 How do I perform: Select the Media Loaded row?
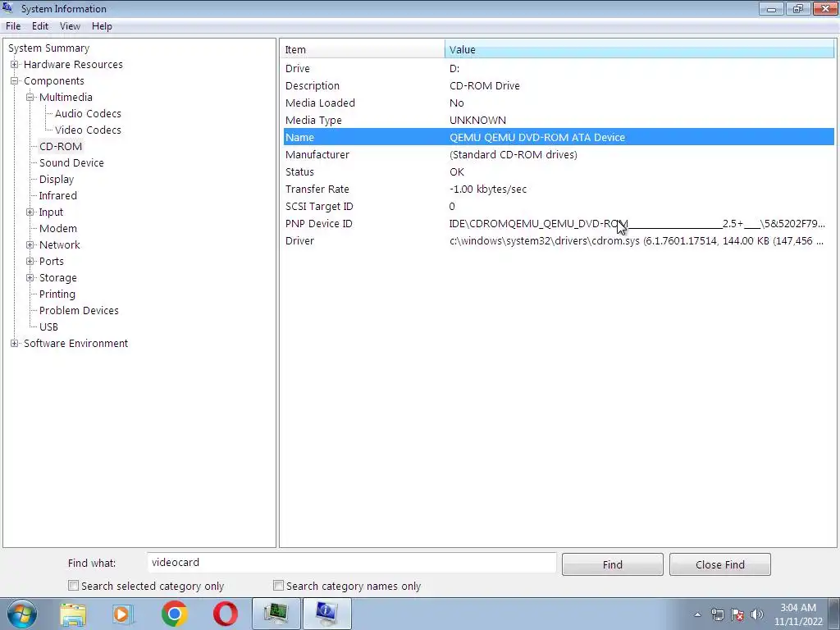point(559,103)
